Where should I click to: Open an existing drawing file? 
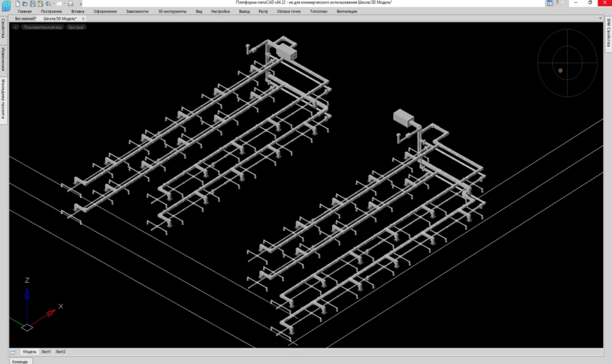pyautogui.click(x=26, y=4)
